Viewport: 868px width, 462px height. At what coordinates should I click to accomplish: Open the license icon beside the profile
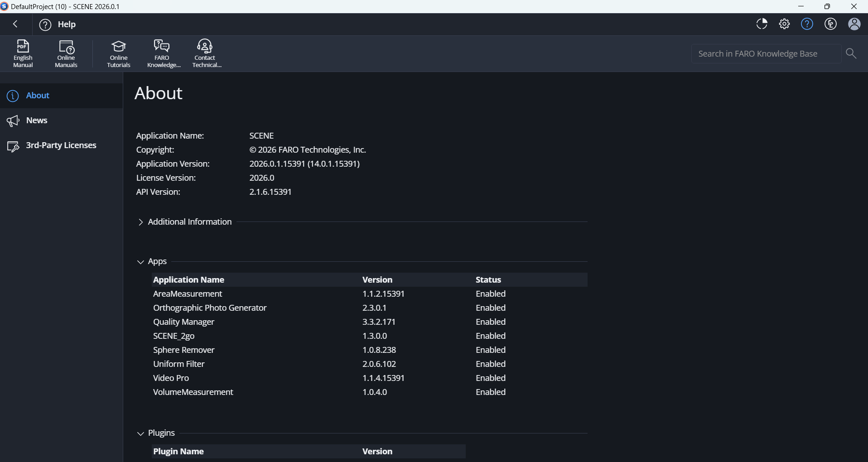831,24
